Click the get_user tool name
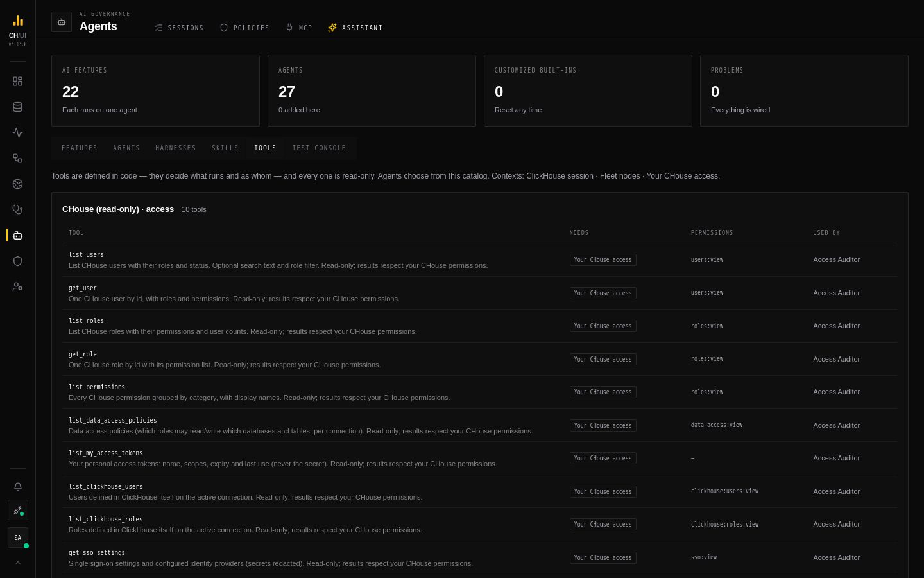 click(83, 288)
